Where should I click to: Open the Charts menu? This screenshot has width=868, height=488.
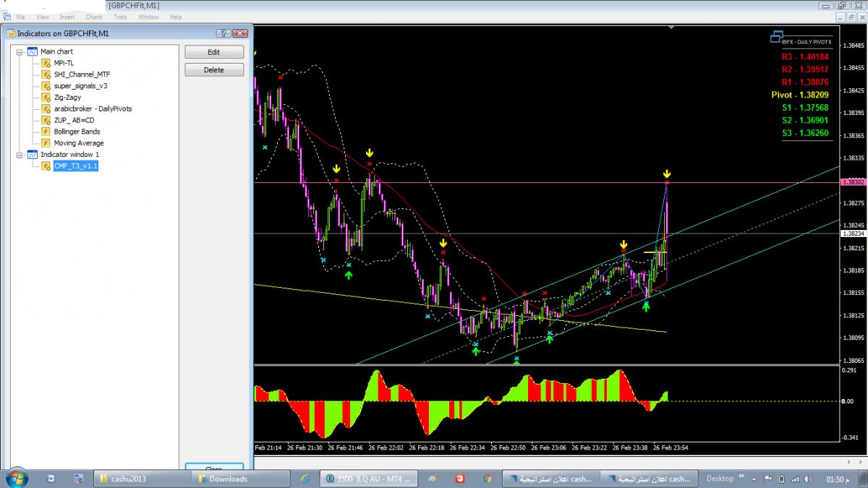click(x=93, y=17)
